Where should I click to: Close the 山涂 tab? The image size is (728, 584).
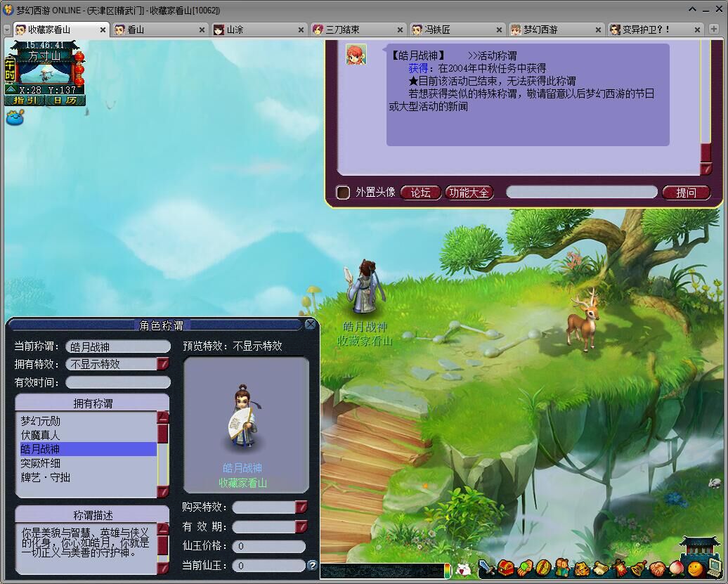[x=301, y=30]
